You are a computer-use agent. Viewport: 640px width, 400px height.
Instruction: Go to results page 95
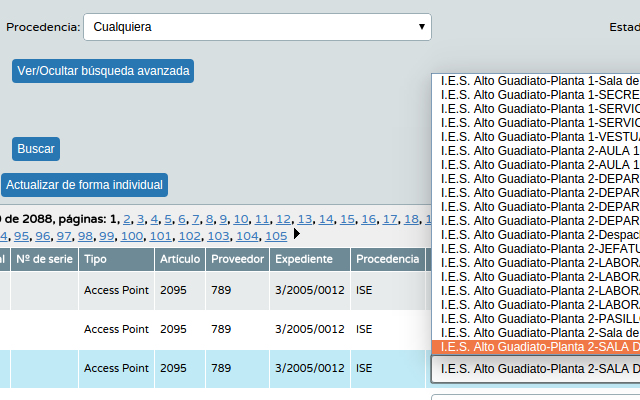click(x=21, y=236)
